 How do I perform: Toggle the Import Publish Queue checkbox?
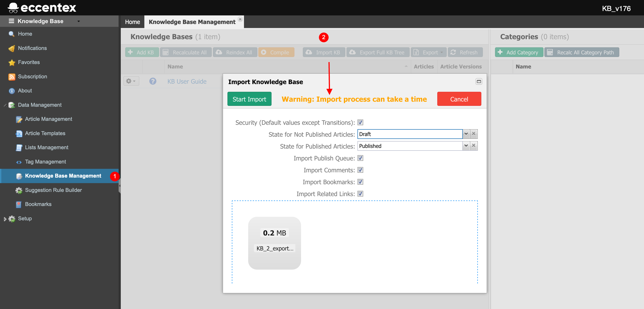[360, 158]
